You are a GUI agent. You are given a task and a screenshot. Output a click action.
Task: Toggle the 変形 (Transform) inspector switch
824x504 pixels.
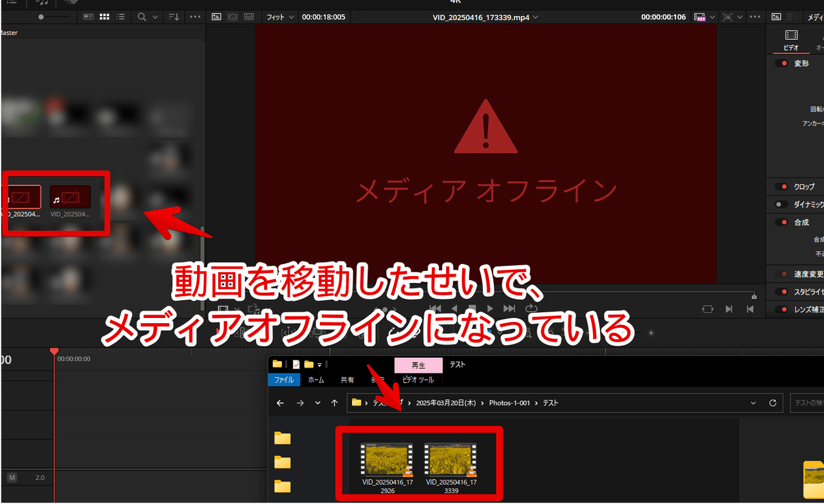[782, 63]
